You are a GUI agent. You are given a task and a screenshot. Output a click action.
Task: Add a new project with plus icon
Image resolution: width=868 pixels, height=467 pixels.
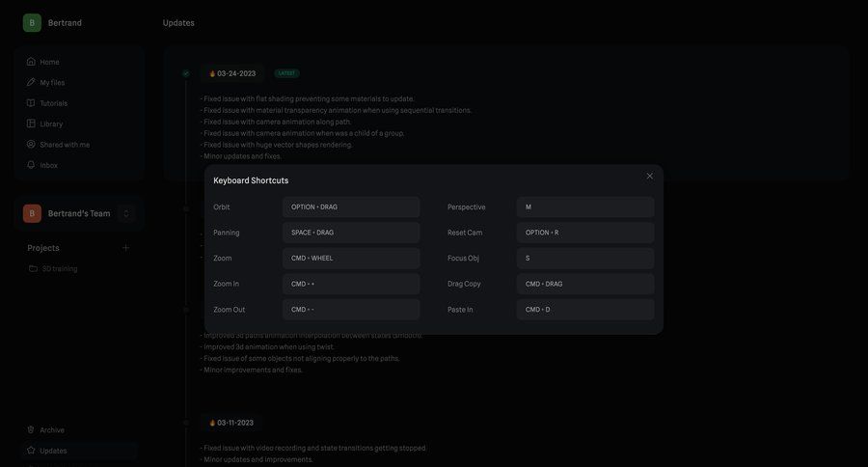125,248
